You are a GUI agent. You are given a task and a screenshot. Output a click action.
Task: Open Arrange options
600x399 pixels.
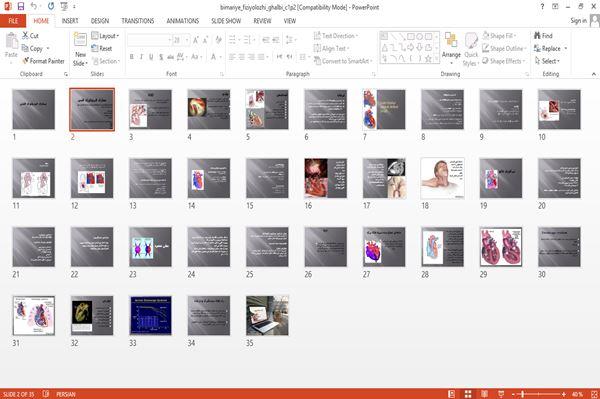coord(451,49)
